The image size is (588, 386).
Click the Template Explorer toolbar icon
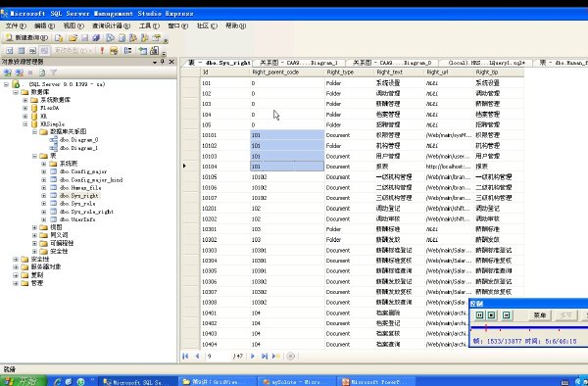click(144, 38)
